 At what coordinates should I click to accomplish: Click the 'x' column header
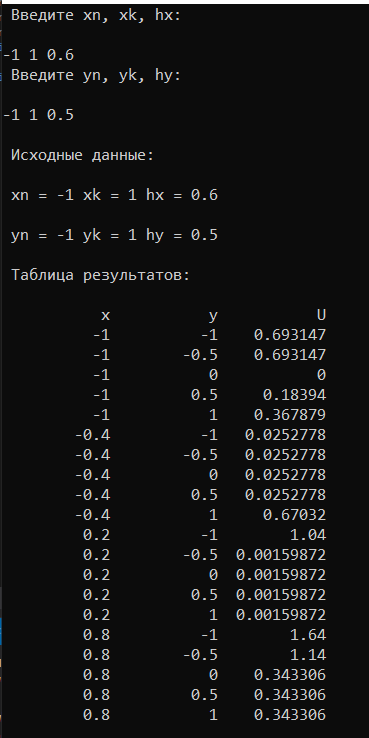click(105, 316)
